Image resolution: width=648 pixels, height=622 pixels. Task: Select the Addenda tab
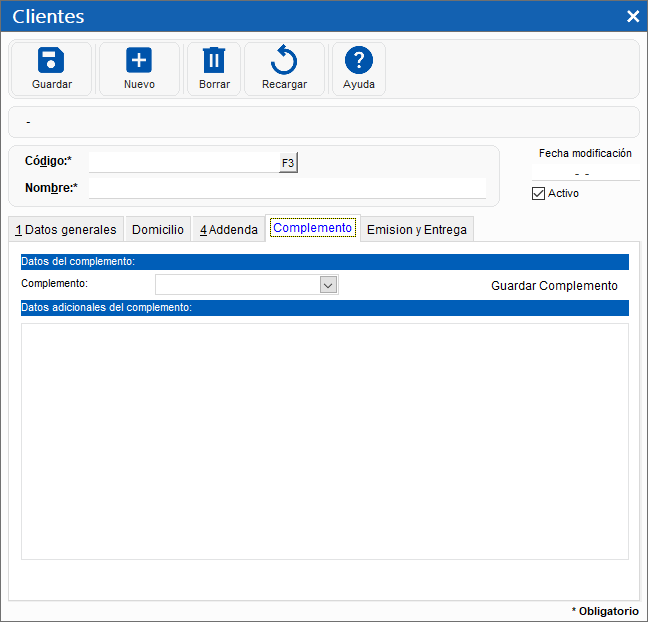(x=228, y=229)
